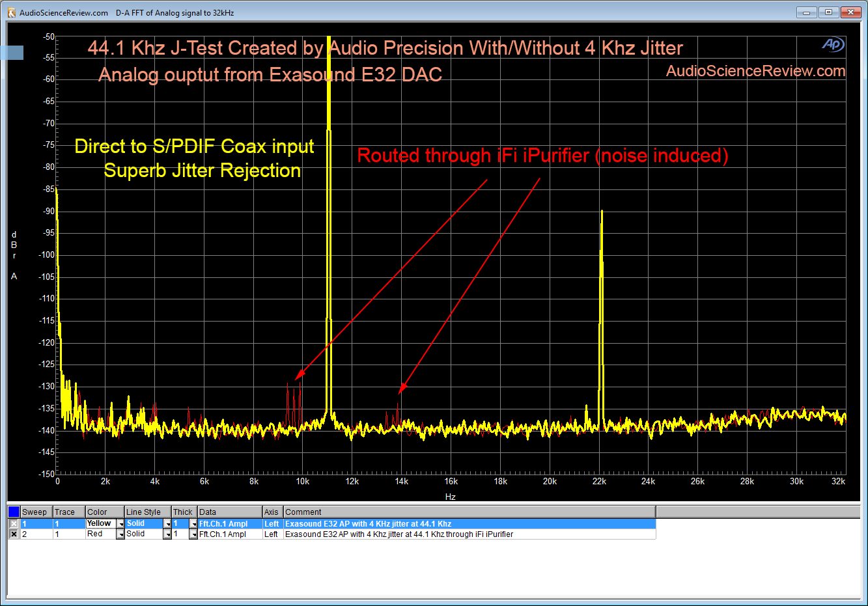Viewport: 868px width, 606px height.
Task: Click the '22k' x-axis tick label
Action: tap(599, 482)
